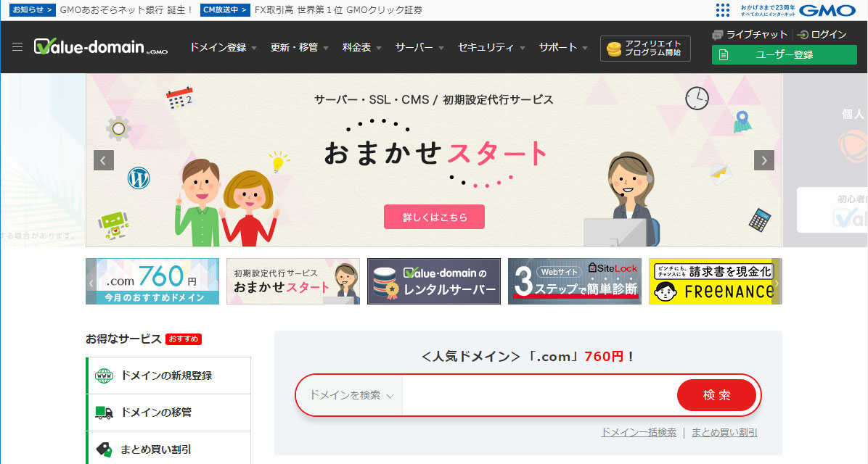868x464 pixels.
Task: Go to next hero banner slide
Action: click(764, 160)
